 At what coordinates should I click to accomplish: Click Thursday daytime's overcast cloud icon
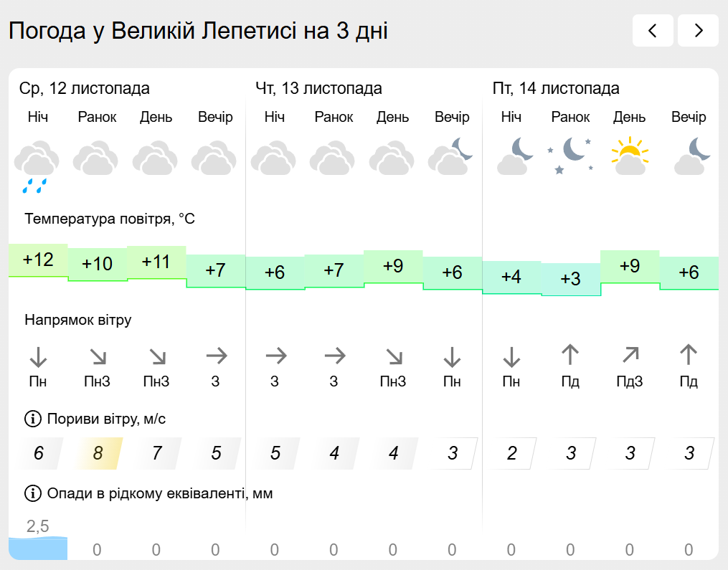392,158
